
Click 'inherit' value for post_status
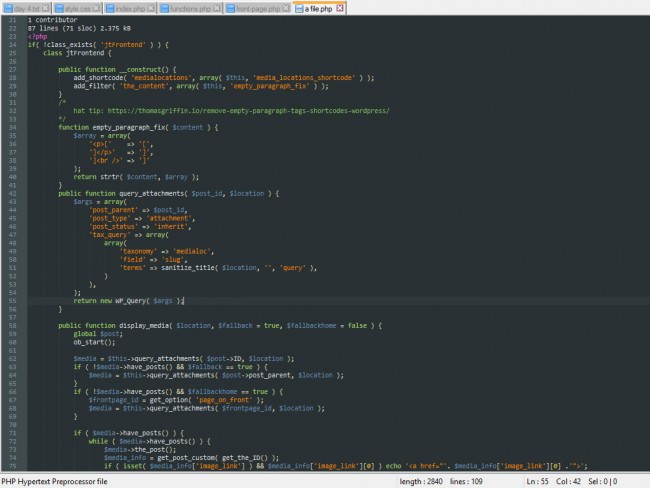[170, 227]
